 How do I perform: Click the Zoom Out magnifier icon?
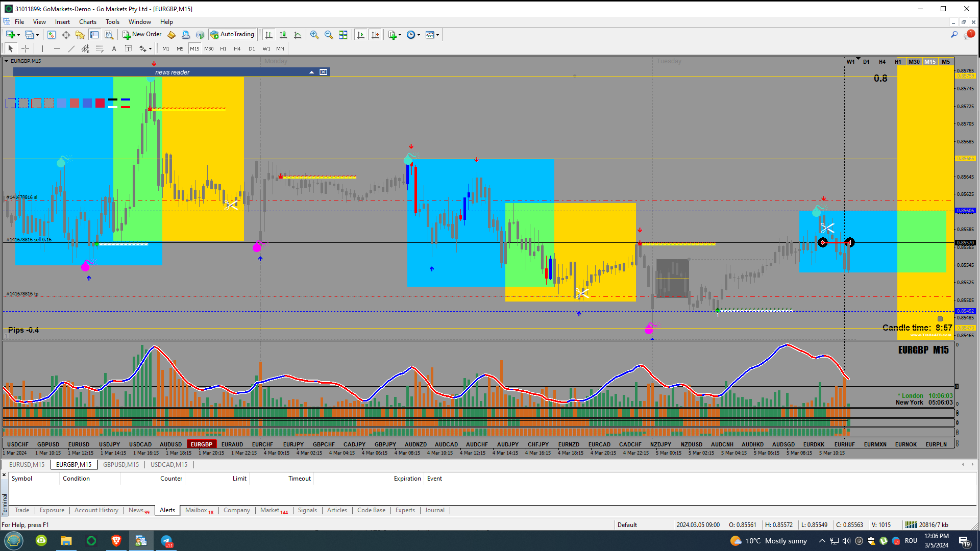point(329,35)
